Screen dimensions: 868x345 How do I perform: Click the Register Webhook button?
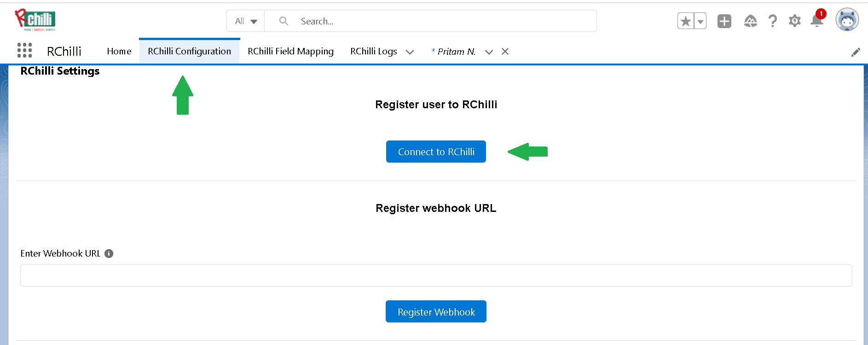point(436,311)
